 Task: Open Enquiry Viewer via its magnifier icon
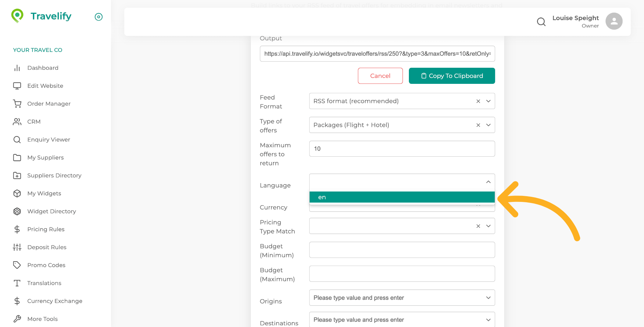tap(17, 140)
